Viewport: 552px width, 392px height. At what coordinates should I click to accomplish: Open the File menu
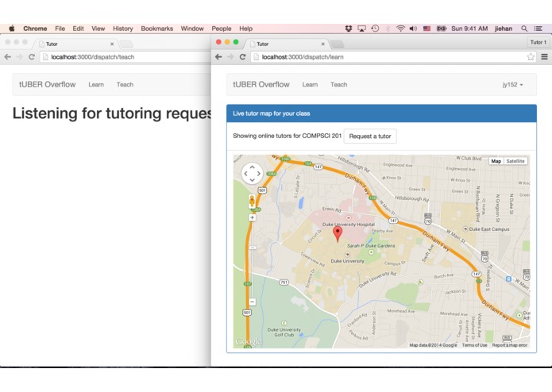coord(60,29)
